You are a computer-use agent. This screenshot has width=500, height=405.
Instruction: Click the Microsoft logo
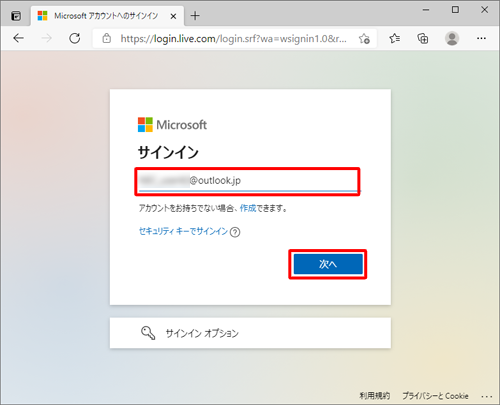coord(172,125)
